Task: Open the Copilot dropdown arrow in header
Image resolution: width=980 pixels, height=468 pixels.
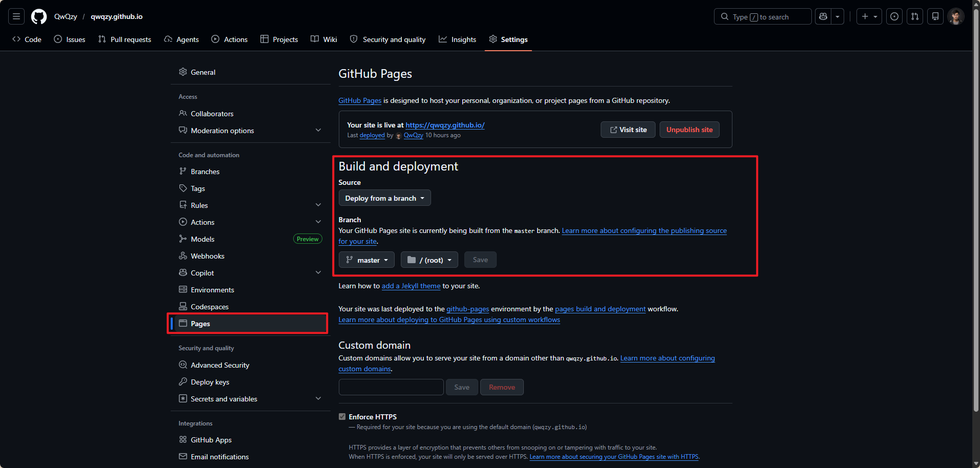Action: 838,16
